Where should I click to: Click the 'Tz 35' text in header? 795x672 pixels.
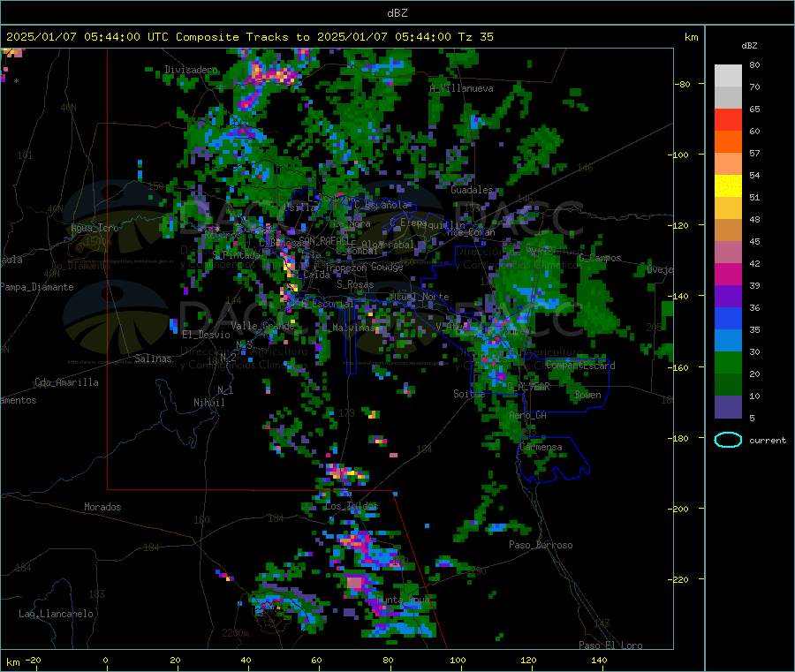pyautogui.click(x=475, y=37)
